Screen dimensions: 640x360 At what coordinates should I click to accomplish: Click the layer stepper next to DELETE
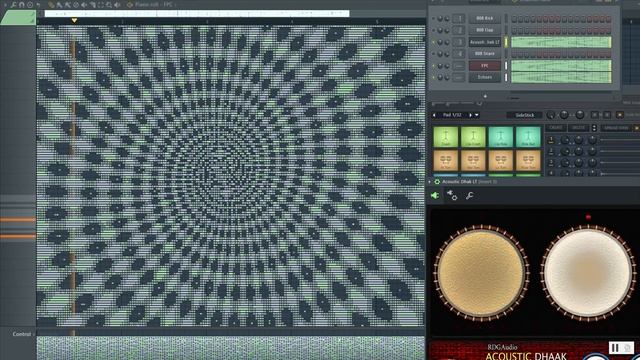click(594, 128)
